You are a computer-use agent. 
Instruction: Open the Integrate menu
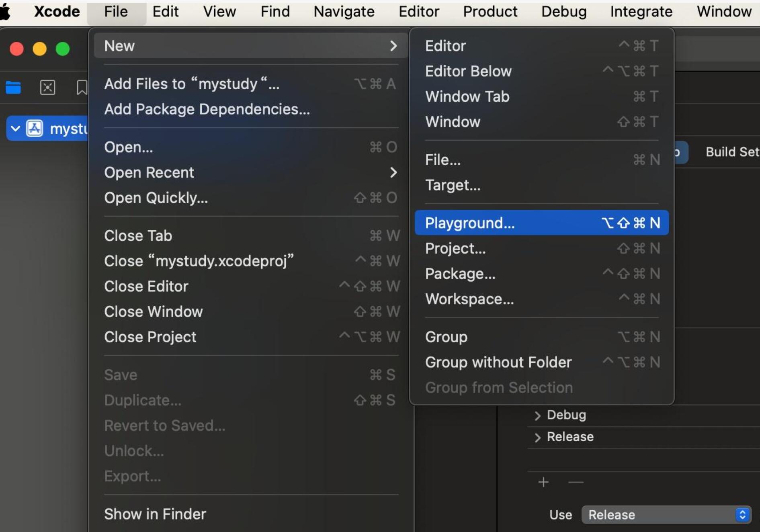point(641,11)
